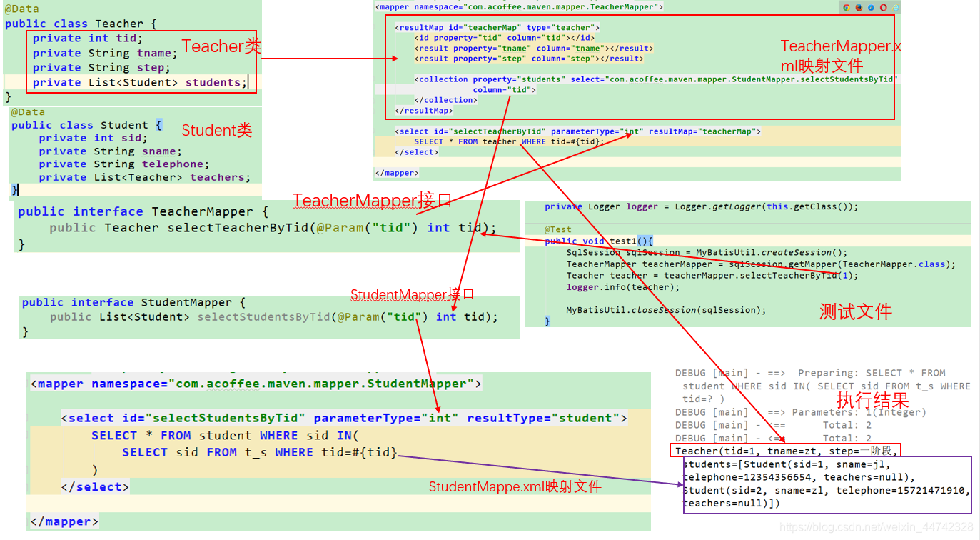Click mapper namespace StudentMapper XML tag

pos(256,384)
